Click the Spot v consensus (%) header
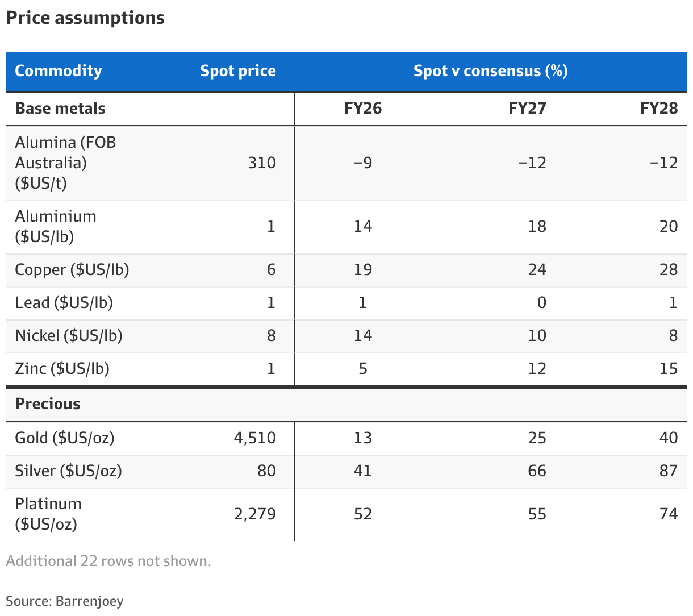This screenshot has width=693, height=616. [x=490, y=71]
